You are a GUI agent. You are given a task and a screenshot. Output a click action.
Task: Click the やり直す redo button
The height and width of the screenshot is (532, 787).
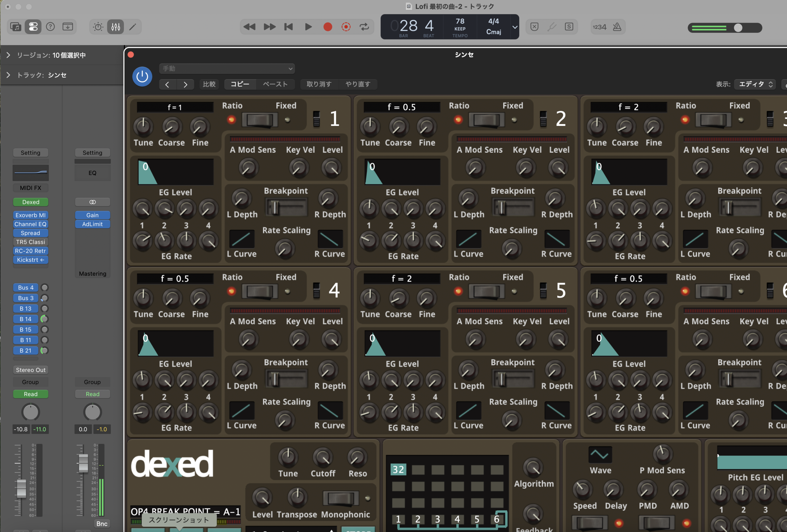(358, 84)
